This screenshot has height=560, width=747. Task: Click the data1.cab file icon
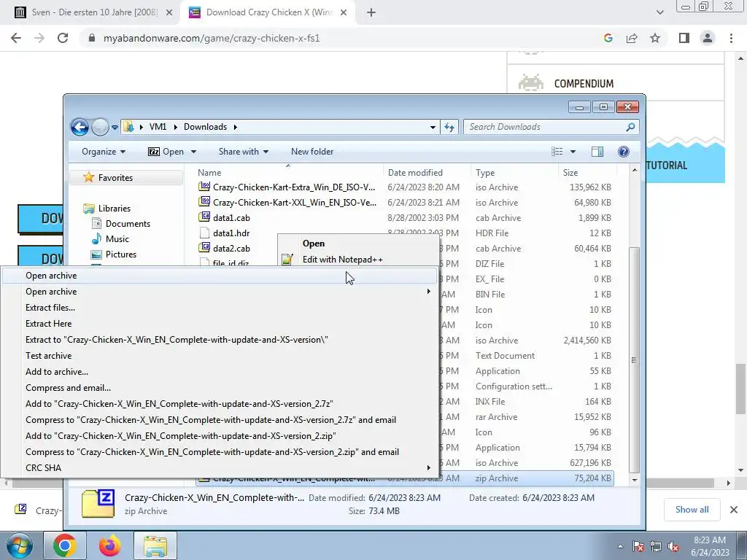click(x=204, y=217)
